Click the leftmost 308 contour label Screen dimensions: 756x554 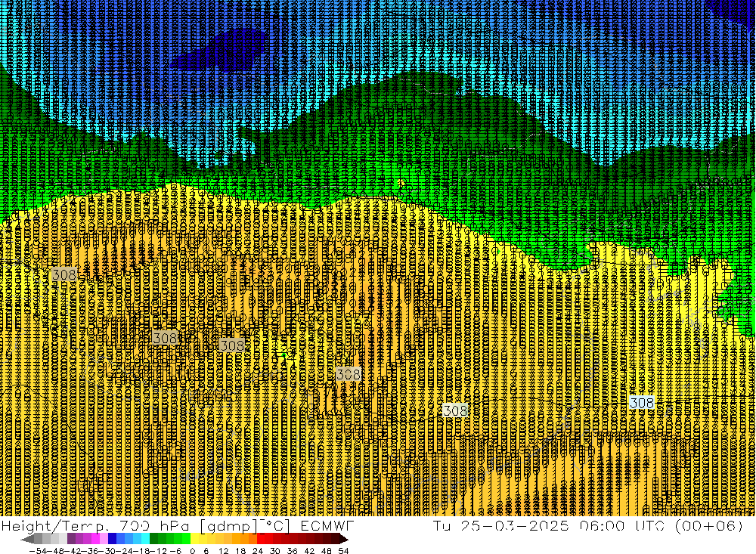tap(64, 275)
